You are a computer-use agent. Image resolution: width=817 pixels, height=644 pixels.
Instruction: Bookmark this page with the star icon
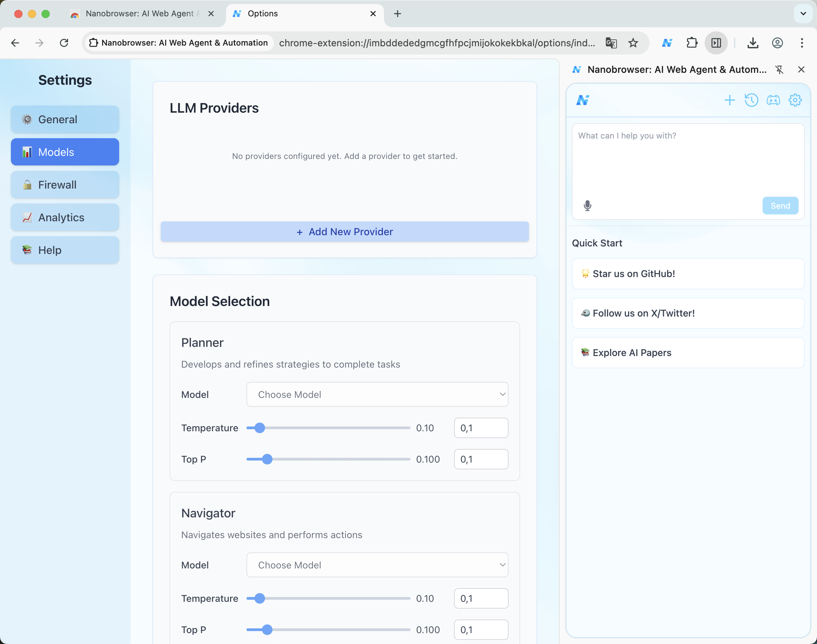(x=633, y=43)
